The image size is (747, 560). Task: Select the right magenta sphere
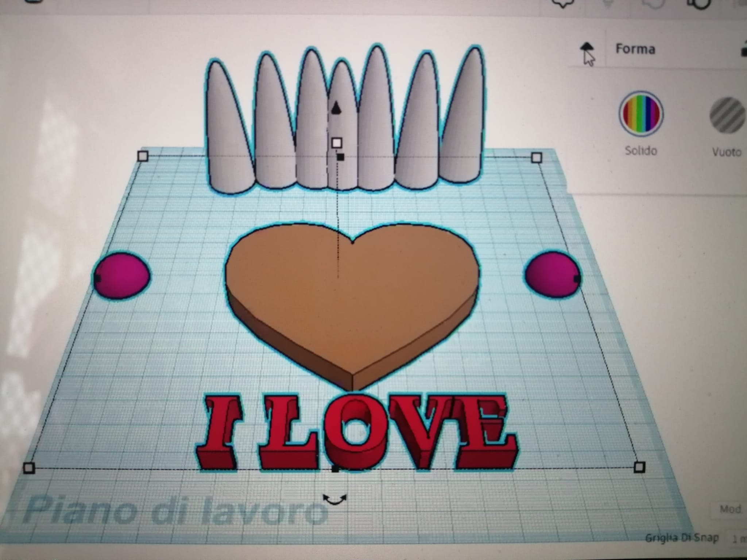coord(551,274)
